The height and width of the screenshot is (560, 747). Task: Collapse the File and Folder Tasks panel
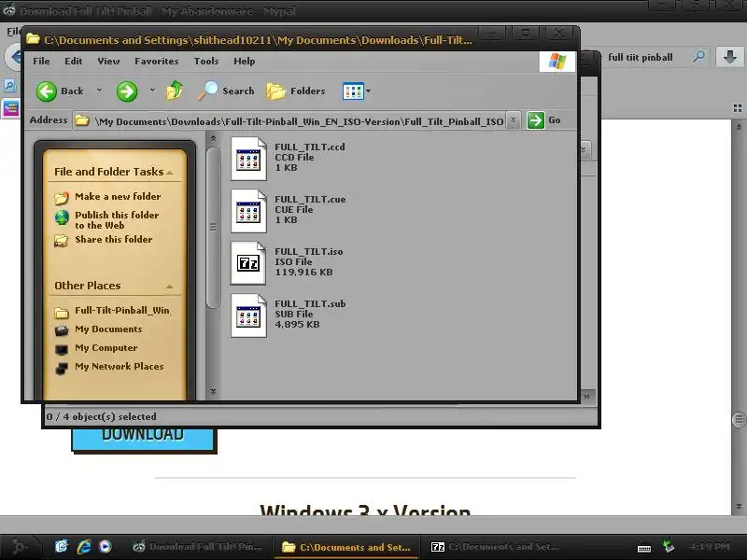(170, 173)
